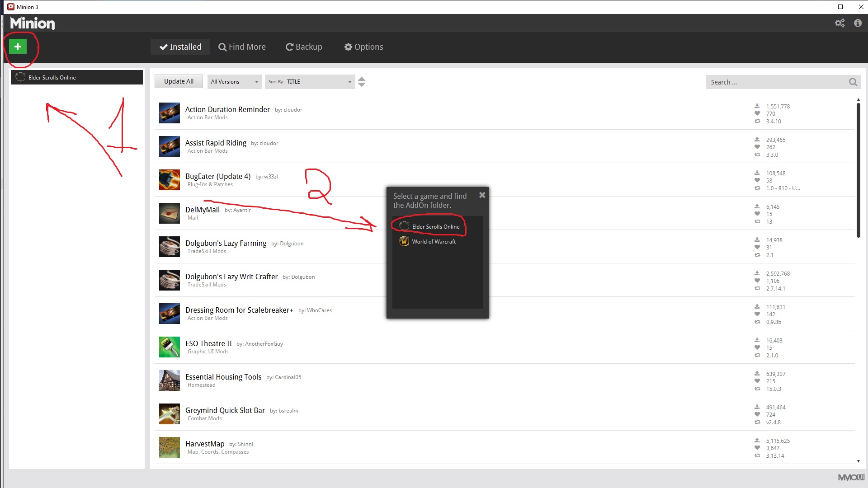Click the "Combat Mods" category label
The image size is (868, 488).
pos(205,418)
